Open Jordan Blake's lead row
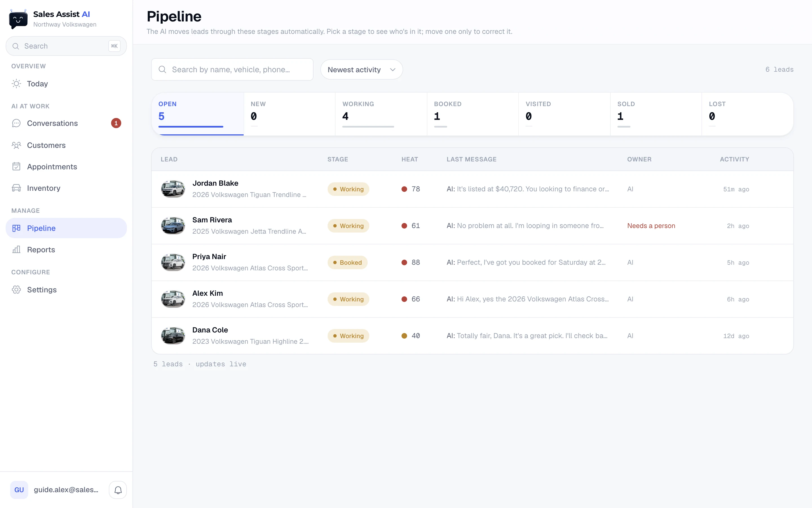Viewport: 812px width, 508px height. tap(473, 189)
